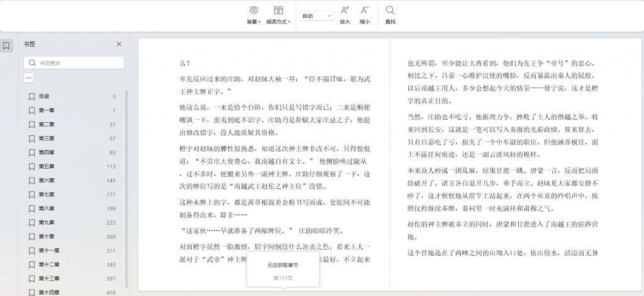
Task: Close the 书签 panel with X
Action: pyautogui.click(x=119, y=44)
